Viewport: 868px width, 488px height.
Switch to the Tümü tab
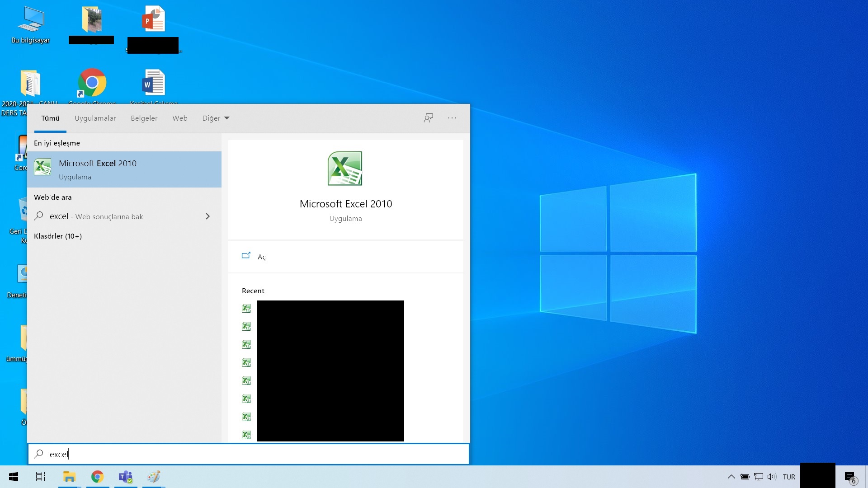click(50, 118)
